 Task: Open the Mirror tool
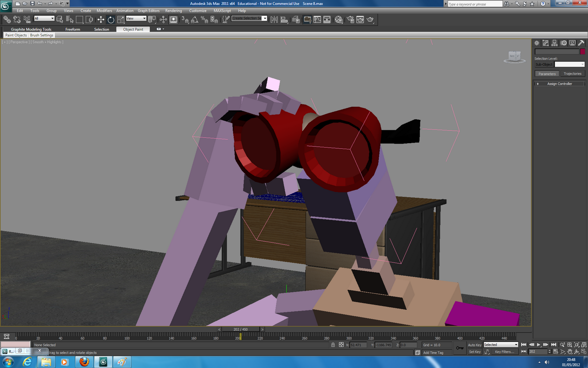(x=275, y=20)
